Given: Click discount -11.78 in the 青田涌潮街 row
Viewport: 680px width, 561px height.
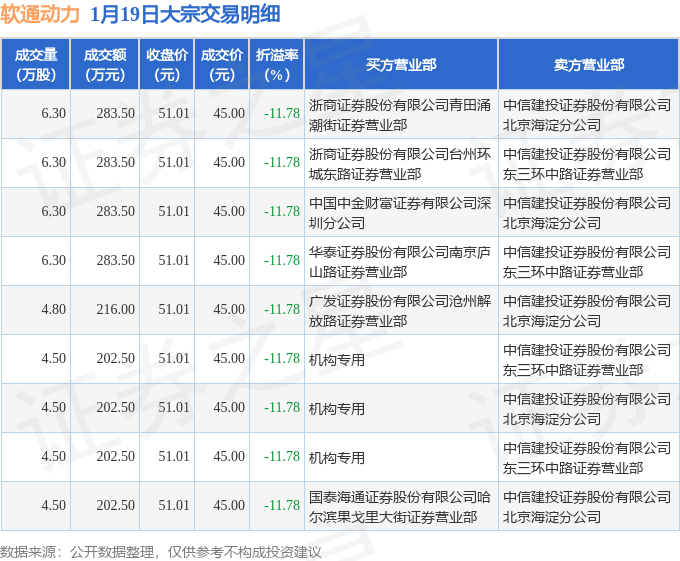Looking at the screenshot, I should (282, 114).
